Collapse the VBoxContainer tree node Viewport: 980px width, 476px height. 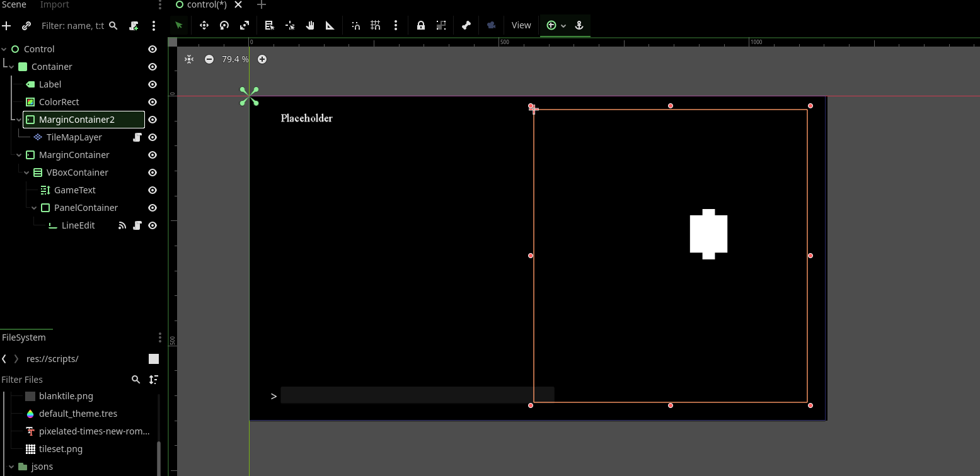(x=27, y=173)
